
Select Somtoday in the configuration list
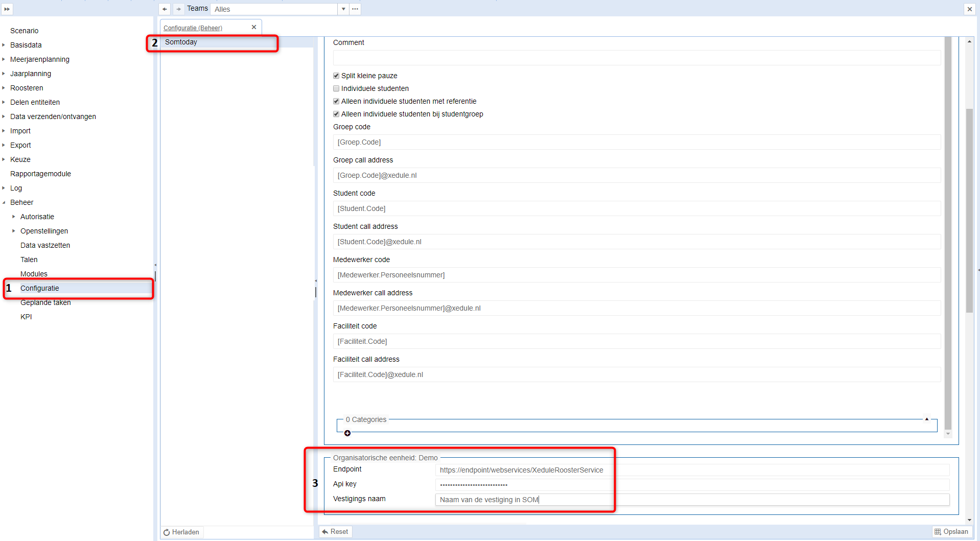pos(237,42)
